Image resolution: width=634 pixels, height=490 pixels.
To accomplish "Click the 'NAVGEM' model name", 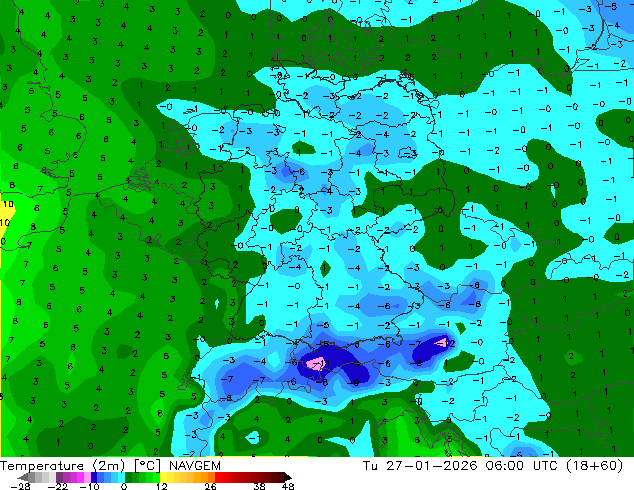I will [194, 466].
